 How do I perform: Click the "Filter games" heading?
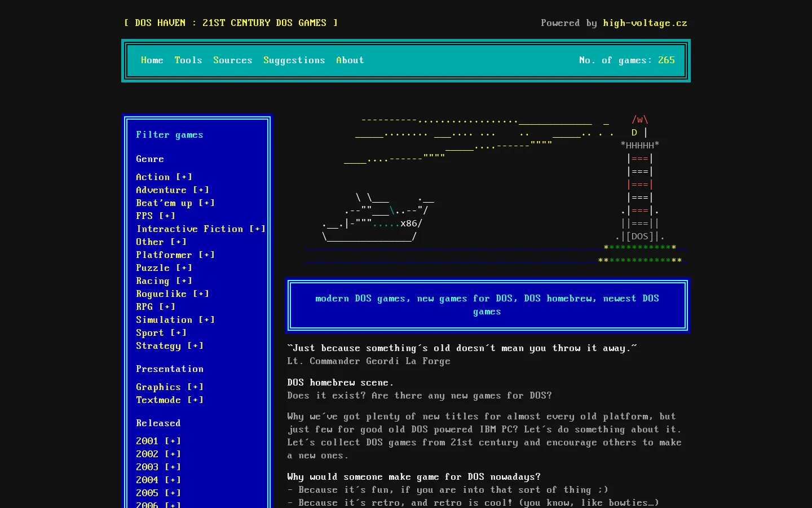169,135
